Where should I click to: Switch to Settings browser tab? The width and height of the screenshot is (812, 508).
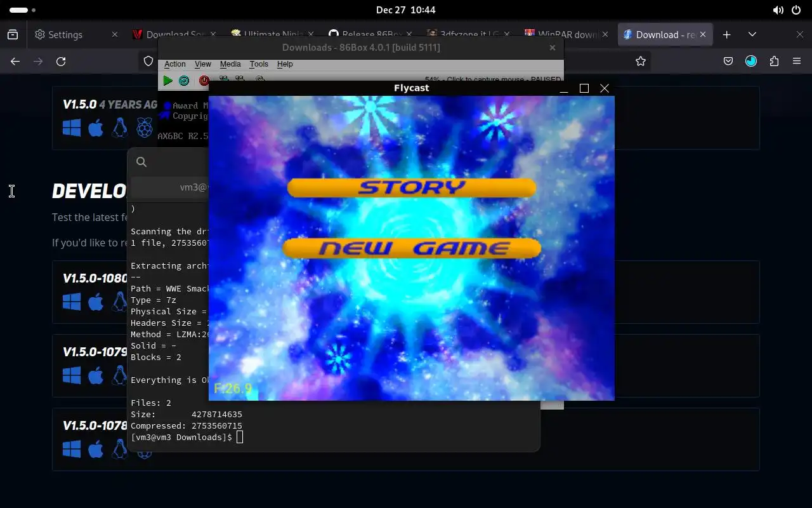pos(76,34)
